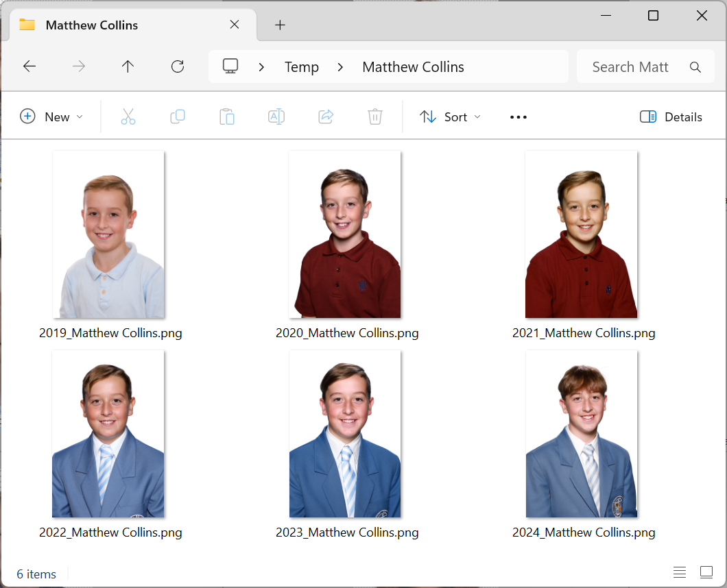Go up to the Temp folder
This screenshot has height=588, width=727.
(128, 66)
